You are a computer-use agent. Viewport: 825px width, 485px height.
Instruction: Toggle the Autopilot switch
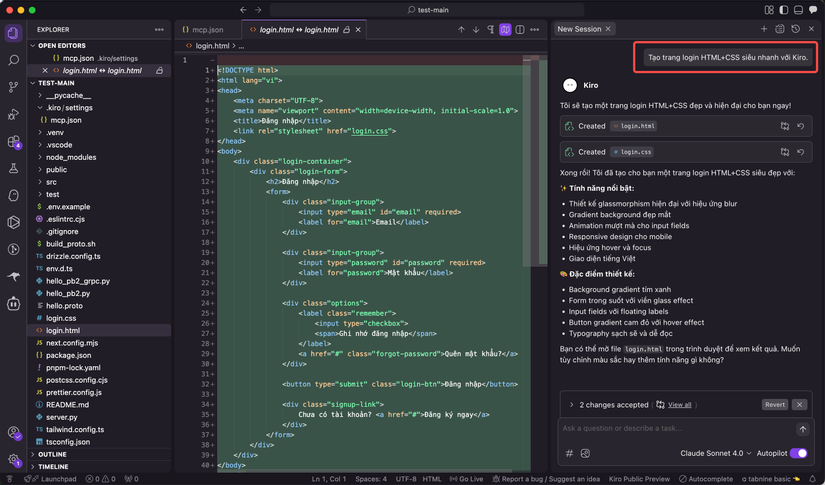pyautogui.click(x=799, y=453)
